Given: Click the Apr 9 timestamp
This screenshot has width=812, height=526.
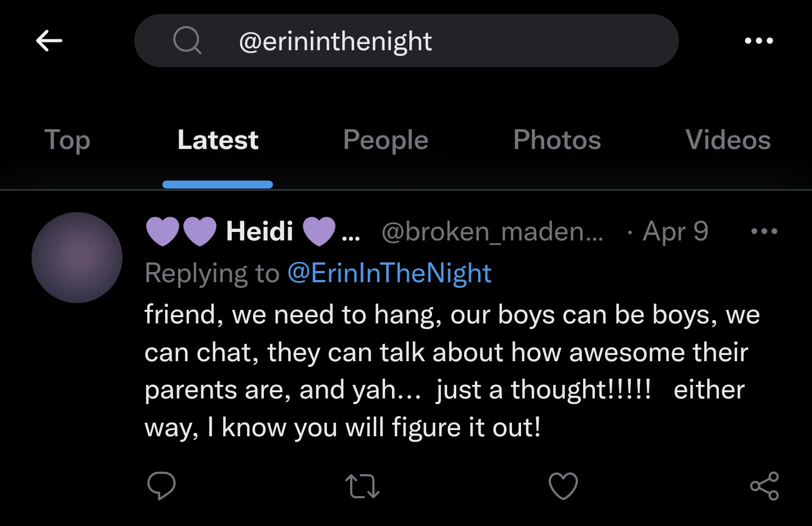Looking at the screenshot, I should click(676, 231).
